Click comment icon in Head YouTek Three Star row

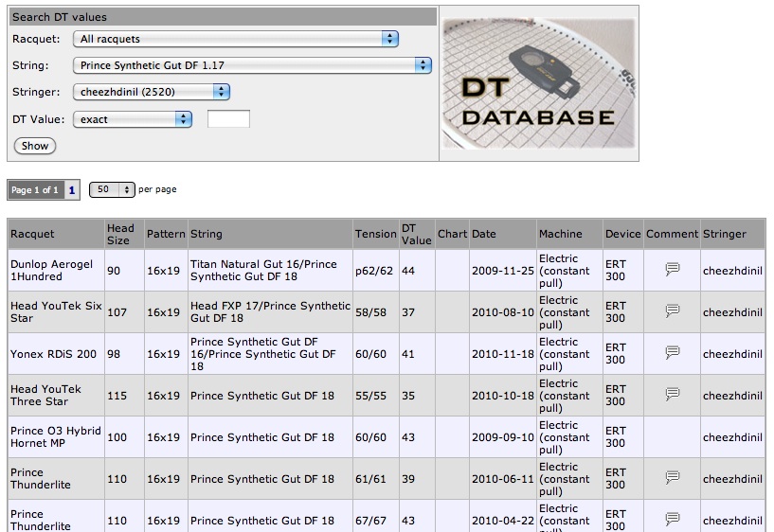(673, 395)
